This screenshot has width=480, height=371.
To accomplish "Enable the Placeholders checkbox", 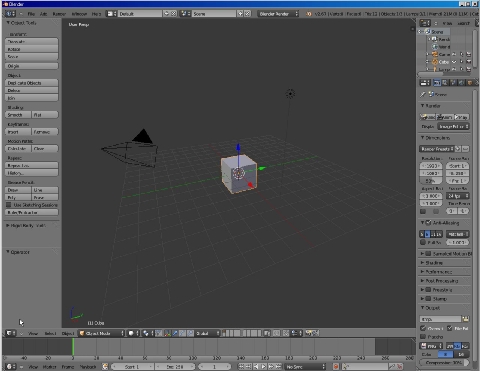I will pyautogui.click(x=423, y=336).
